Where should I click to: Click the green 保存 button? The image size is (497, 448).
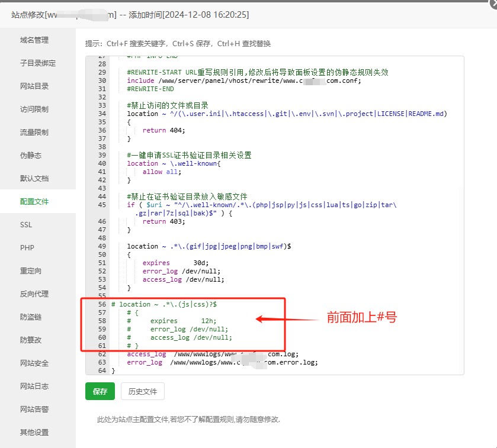point(100,392)
